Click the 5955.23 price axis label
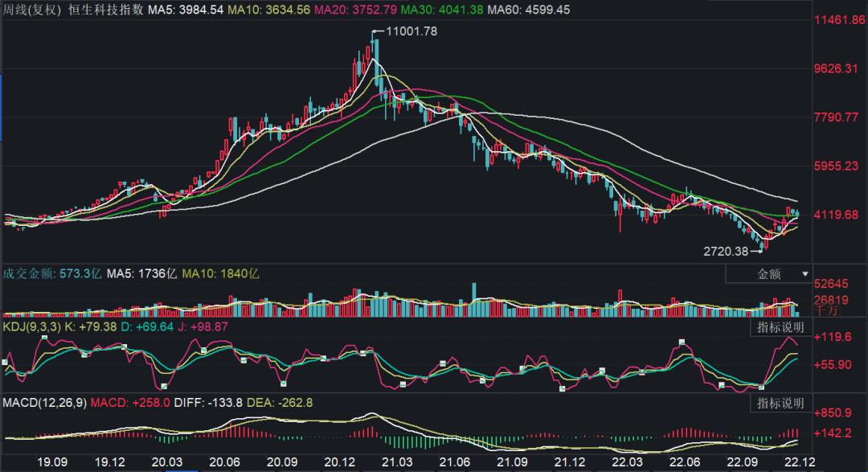The height and width of the screenshot is (472, 868). point(836,166)
